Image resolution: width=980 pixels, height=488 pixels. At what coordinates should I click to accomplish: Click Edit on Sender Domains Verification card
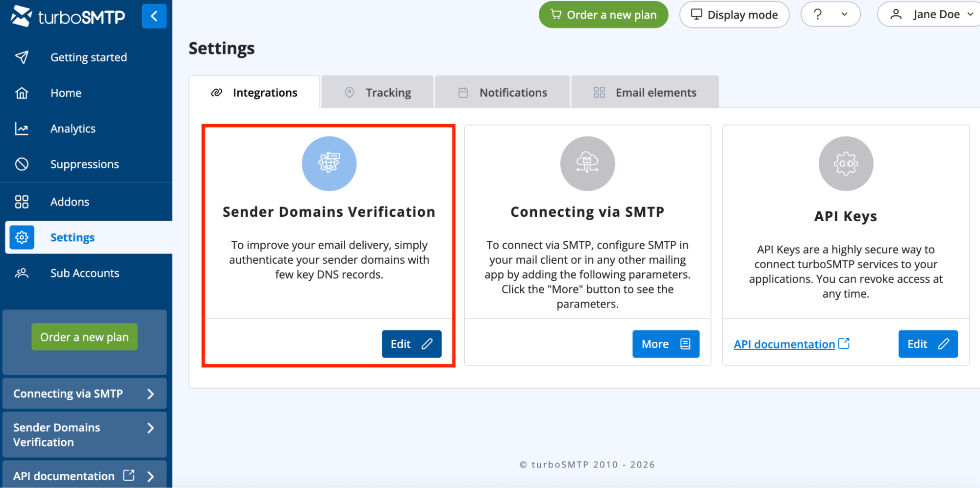411,344
